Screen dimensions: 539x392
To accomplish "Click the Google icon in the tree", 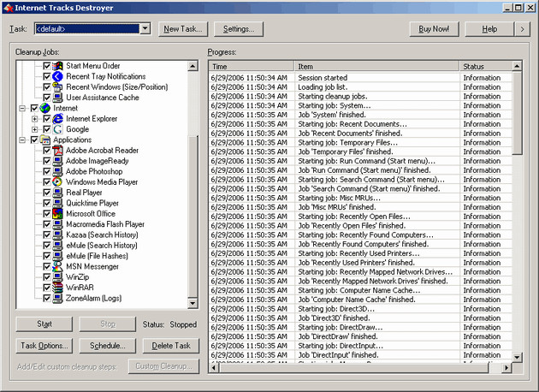I will point(57,129).
